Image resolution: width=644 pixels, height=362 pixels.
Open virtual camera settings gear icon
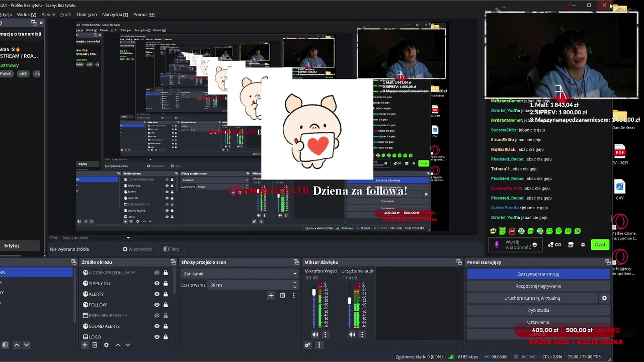(604, 298)
